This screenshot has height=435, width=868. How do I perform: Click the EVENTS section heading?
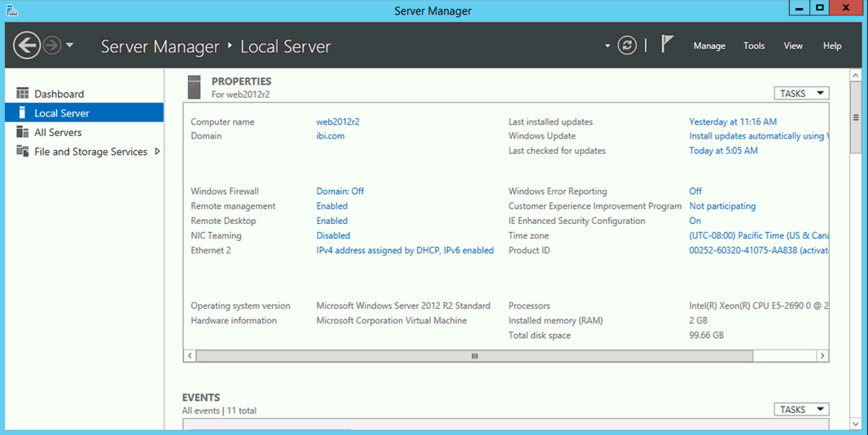click(x=201, y=398)
